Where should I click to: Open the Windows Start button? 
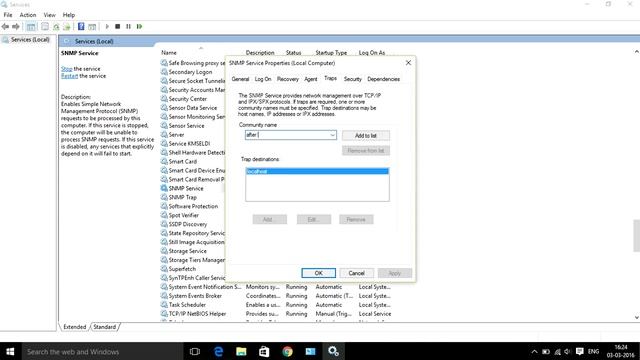pos(10,351)
